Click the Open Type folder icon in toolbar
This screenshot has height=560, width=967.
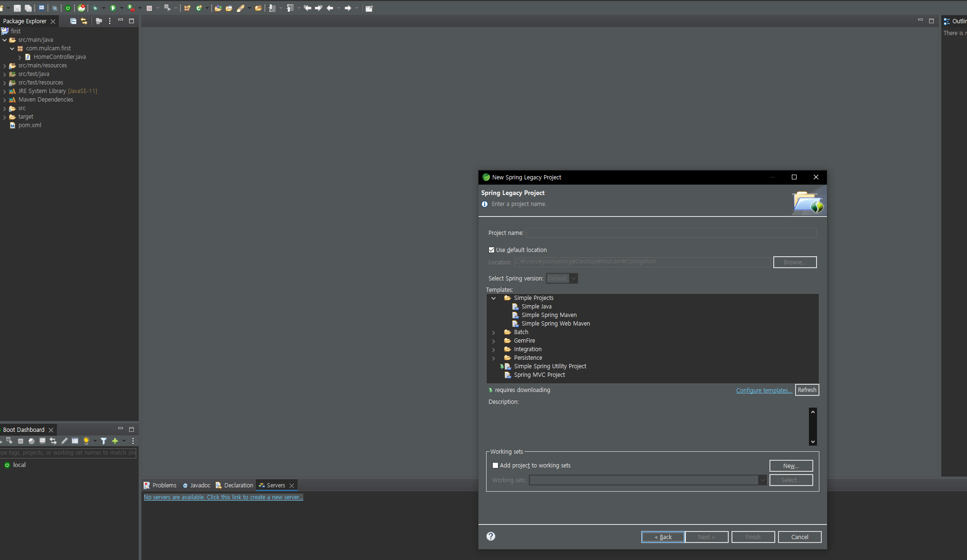(x=218, y=8)
